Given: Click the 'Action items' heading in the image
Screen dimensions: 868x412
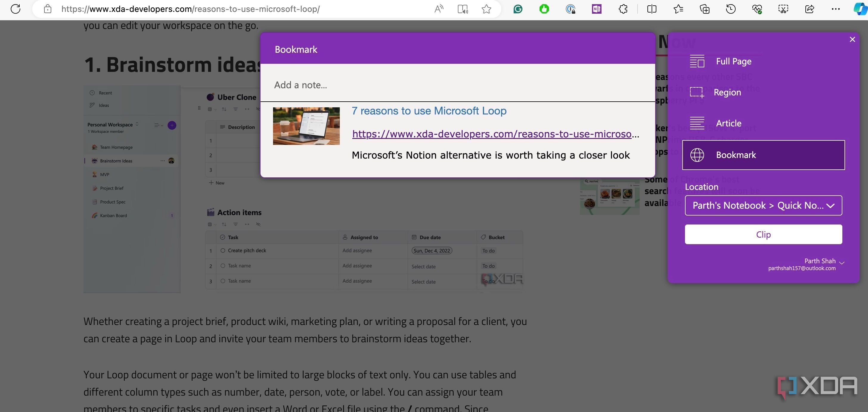Looking at the screenshot, I should pyautogui.click(x=239, y=213).
